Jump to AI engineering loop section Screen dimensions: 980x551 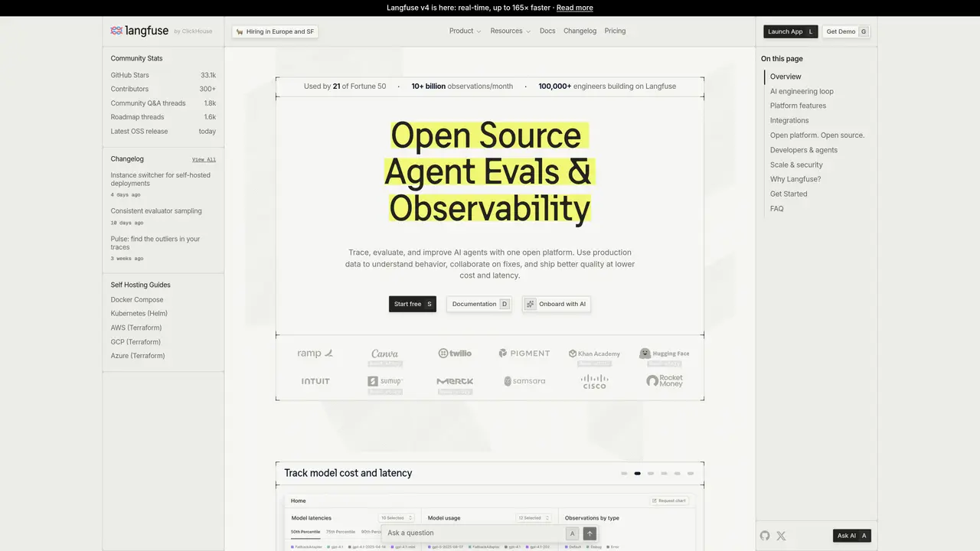[802, 91]
